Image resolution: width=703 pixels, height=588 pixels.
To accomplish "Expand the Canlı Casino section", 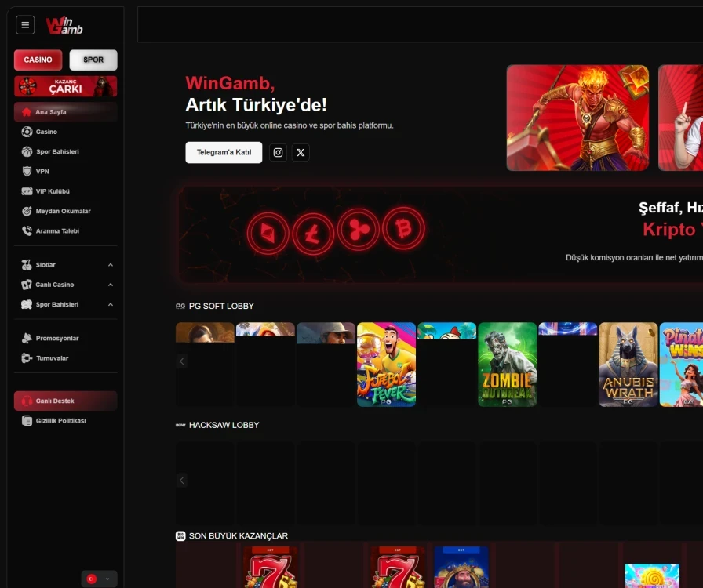I will [x=65, y=285].
